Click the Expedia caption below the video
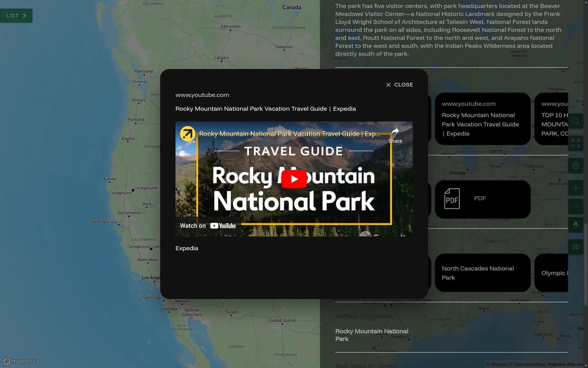This screenshot has width=588, height=368. pyautogui.click(x=187, y=248)
